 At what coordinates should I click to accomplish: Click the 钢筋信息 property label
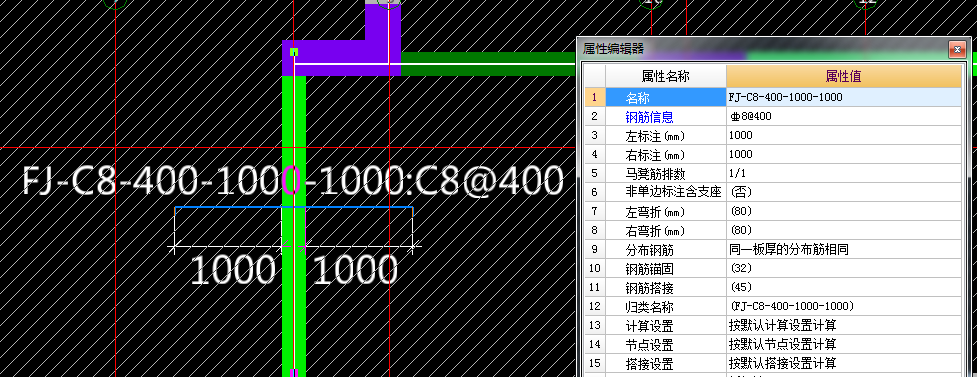(x=649, y=117)
